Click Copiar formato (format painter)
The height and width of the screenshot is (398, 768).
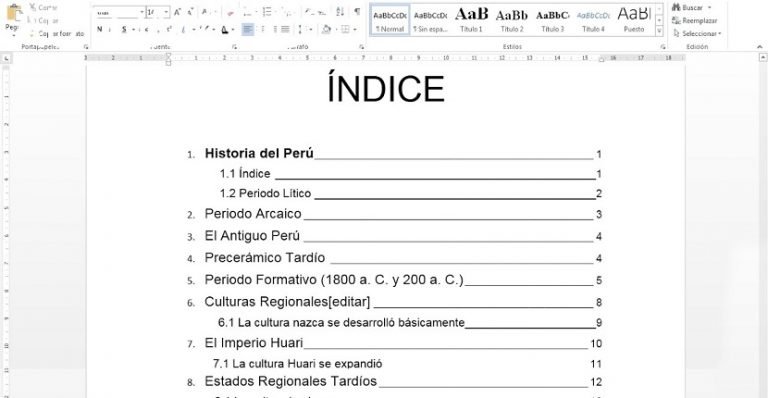tap(56, 34)
